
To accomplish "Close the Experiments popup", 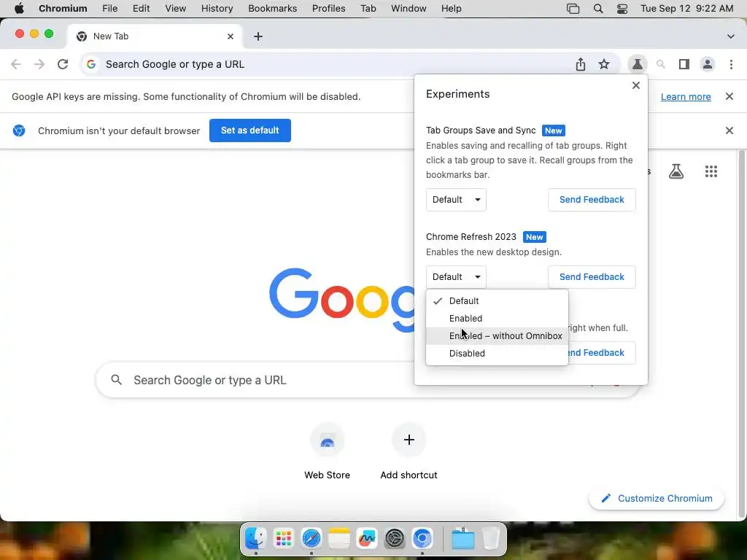I will click(636, 85).
